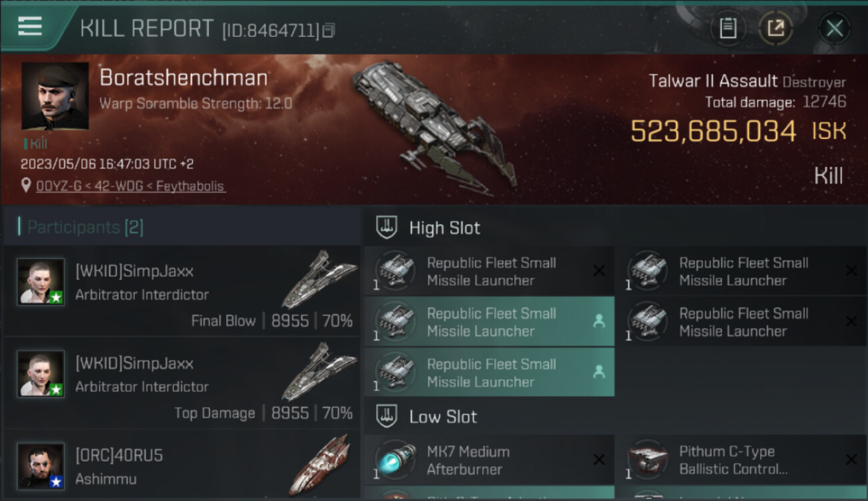
Task: Click the X on Pithum C-Type row
Action: pos(851,460)
